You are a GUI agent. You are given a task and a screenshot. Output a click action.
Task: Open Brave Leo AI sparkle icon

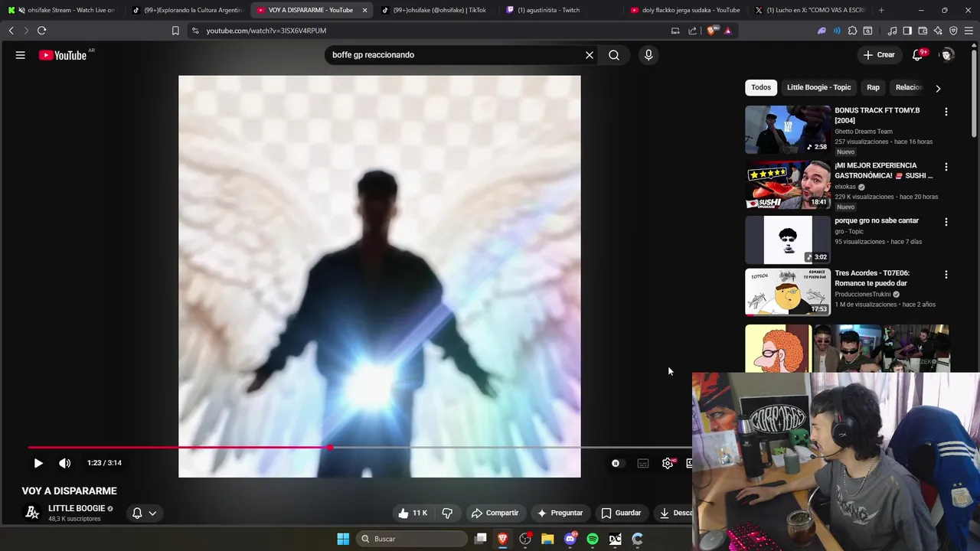[938, 31]
